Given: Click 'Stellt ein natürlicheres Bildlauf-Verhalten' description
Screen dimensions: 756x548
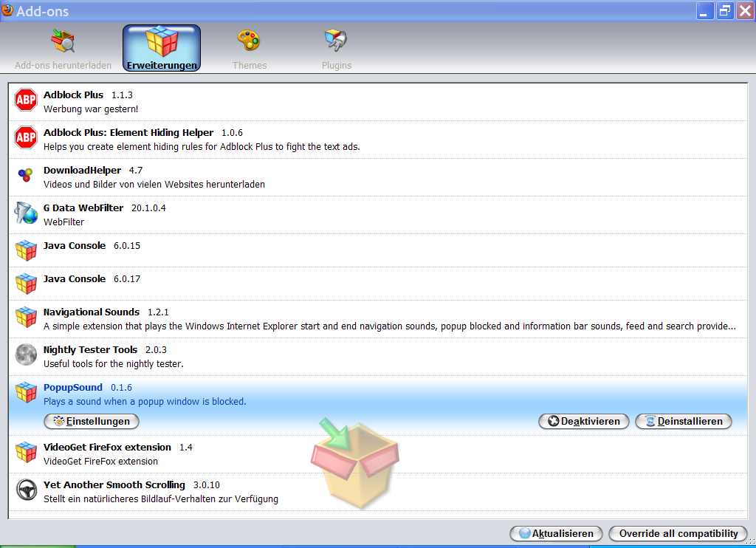Looking at the screenshot, I should (x=160, y=499).
